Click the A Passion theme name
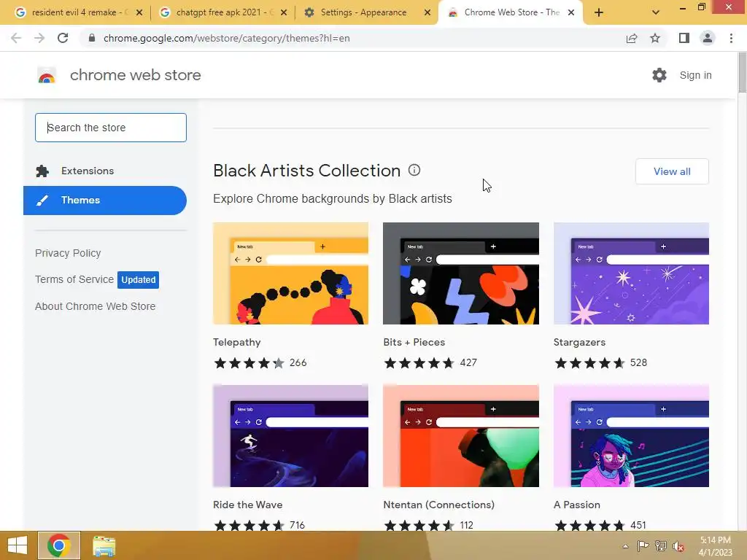 [x=577, y=505]
